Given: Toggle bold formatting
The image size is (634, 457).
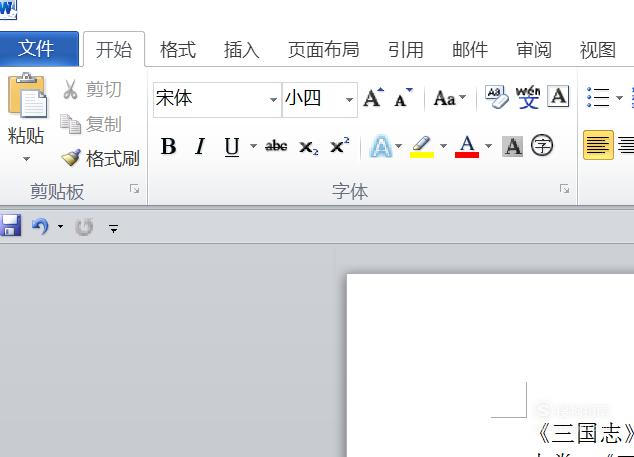Looking at the screenshot, I should [168, 146].
